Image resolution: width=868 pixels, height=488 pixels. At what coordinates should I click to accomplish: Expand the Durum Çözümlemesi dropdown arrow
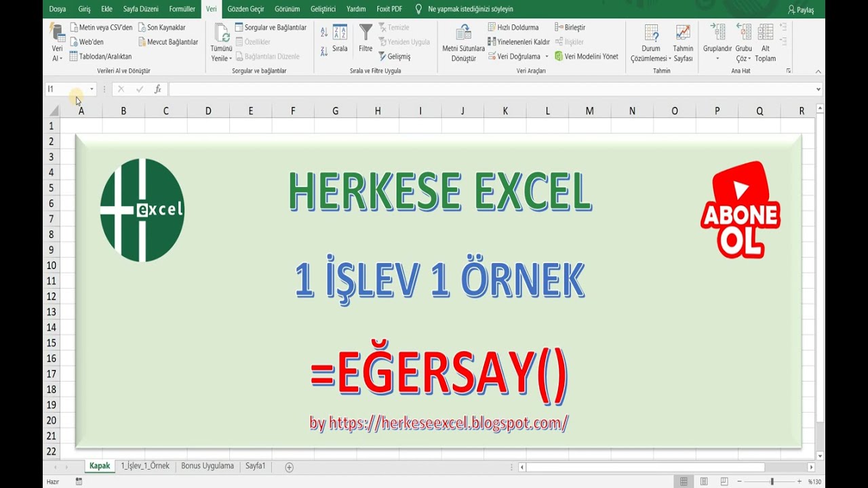tap(670, 59)
